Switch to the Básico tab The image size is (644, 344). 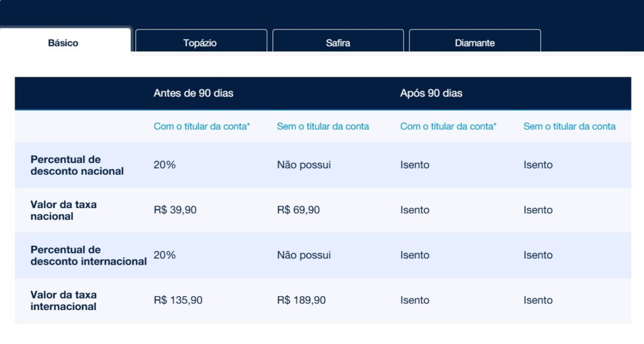pyautogui.click(x=63, y=43)
